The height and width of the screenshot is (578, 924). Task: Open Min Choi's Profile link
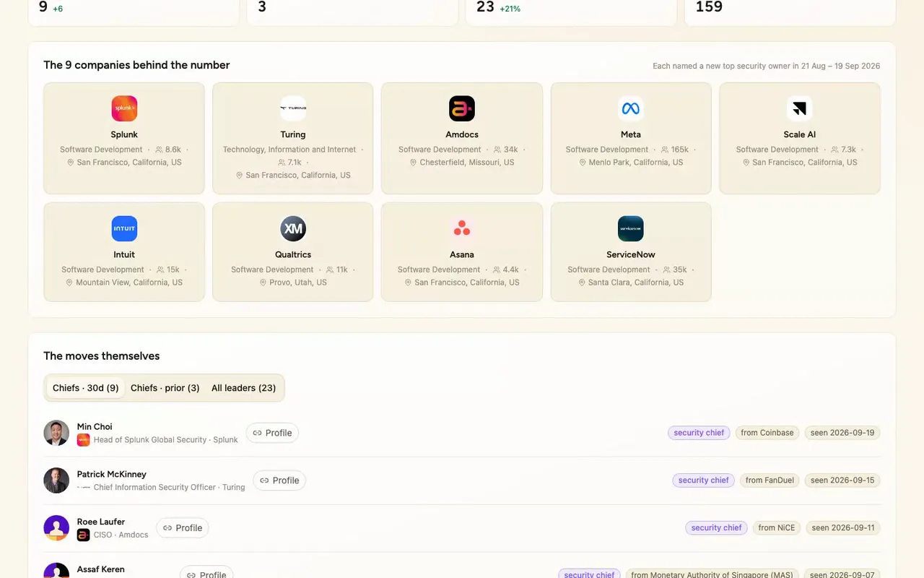[x=272, y=433]
